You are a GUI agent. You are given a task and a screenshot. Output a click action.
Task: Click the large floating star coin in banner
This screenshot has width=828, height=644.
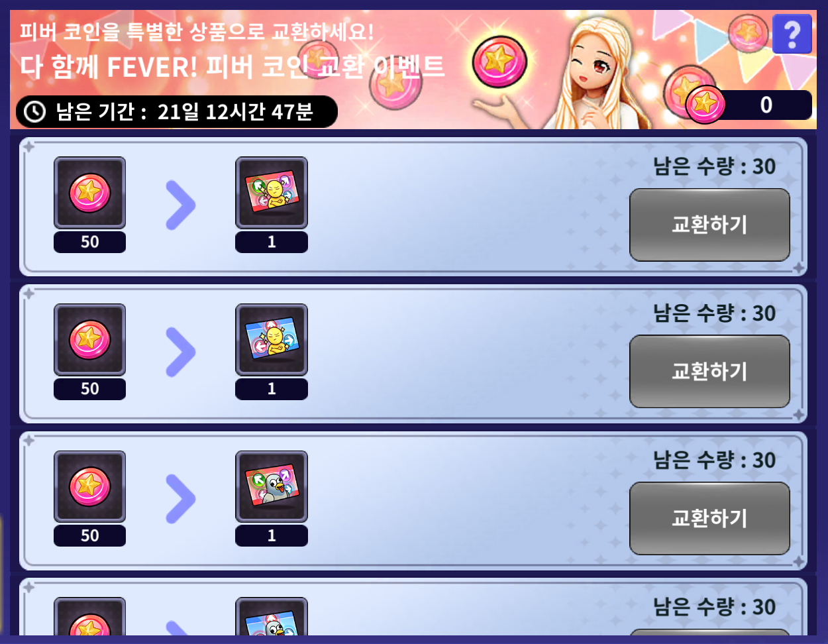[x=499, y=62]
